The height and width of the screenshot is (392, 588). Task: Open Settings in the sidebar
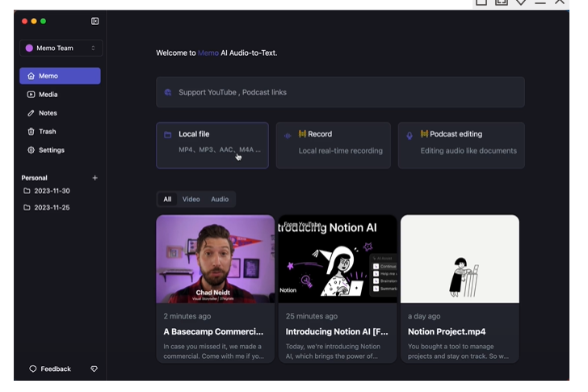[60, 150]
